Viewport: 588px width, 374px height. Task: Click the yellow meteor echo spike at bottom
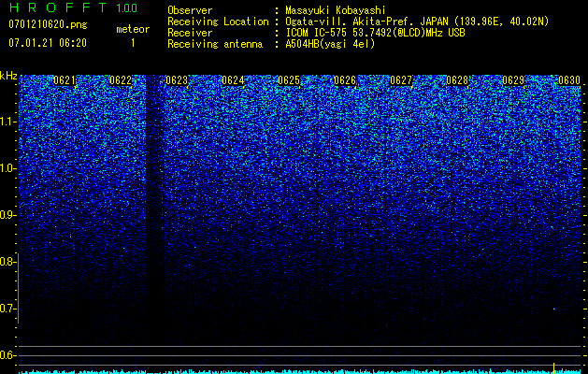[553, 367]
